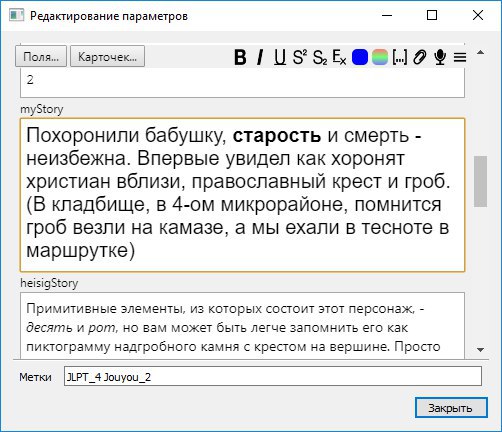
Task: Click the bold word старость
Action: (277, 136)
